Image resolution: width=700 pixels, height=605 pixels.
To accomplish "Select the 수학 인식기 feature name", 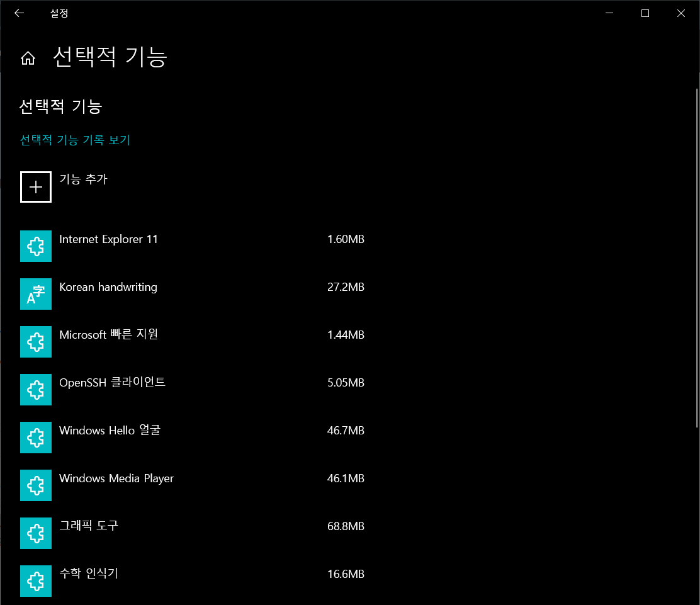I will pyautogui.click(x=89, y=574).
